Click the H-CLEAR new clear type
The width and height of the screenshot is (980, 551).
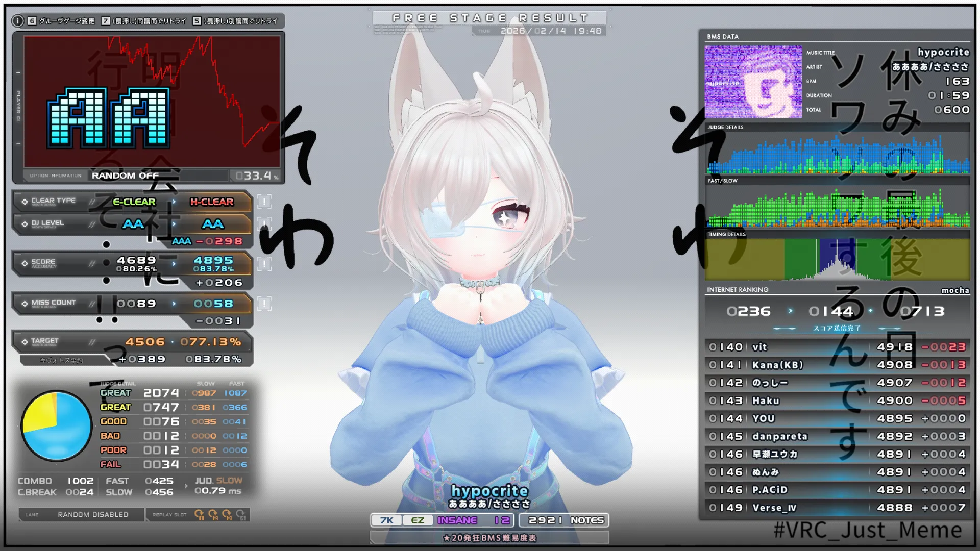[x=212, y=202]
